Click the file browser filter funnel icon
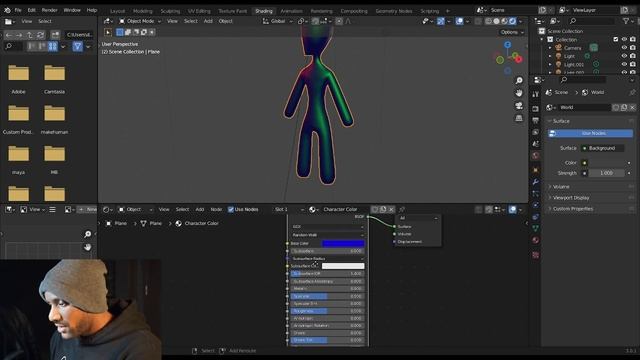 pyautogui.click(x=77, y=47)
